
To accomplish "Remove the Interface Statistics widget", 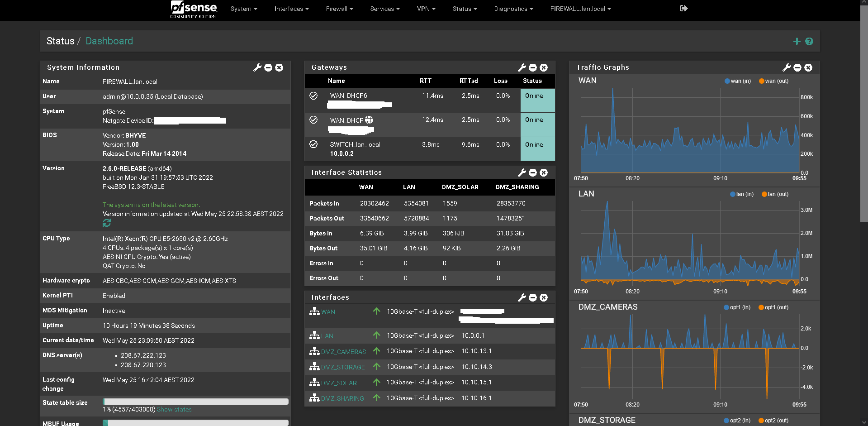I will tap(544, 172).
